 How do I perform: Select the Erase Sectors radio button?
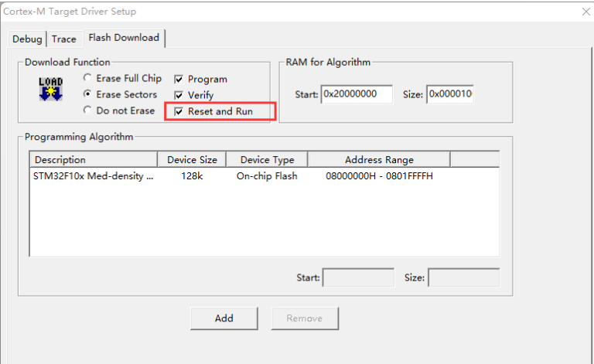pyautogui.click(x=87, y=94)
